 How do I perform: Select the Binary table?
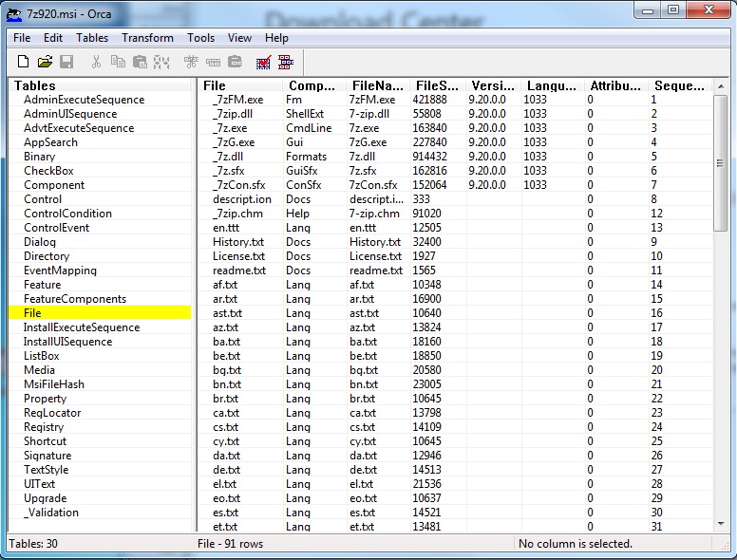coord(40,157)
